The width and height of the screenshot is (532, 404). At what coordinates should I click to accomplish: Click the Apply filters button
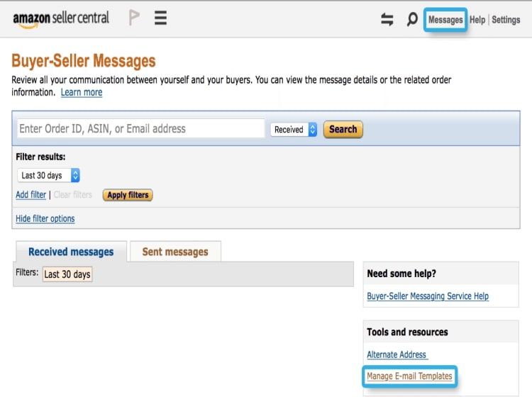point(128,195)
